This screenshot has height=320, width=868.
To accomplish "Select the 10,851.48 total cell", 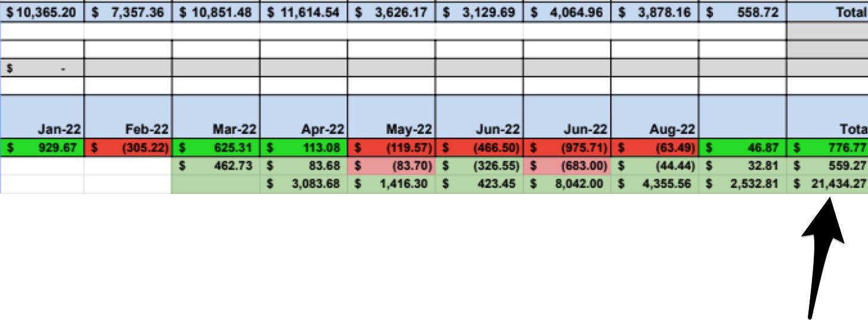I will 216,12.
